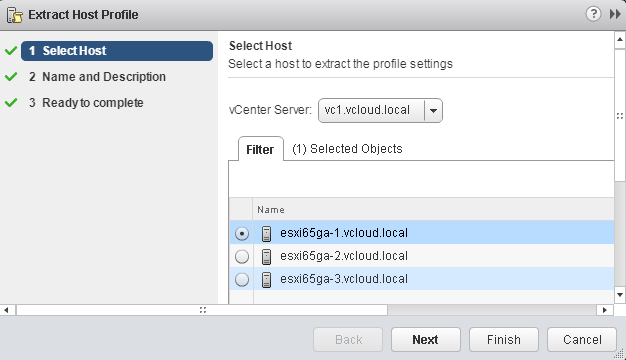
Task: Click the Next button
Action: point(426,340)
